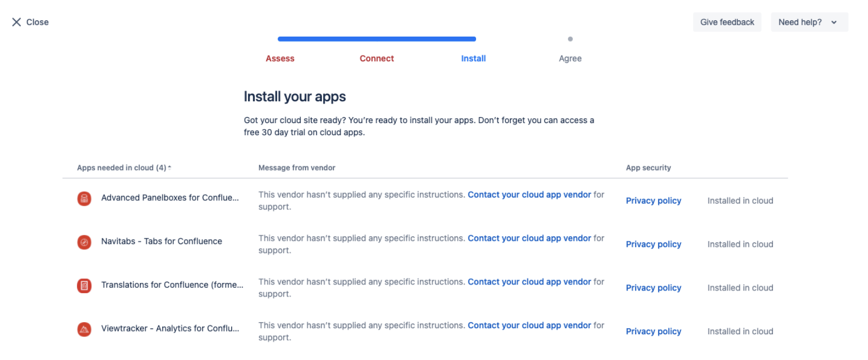This screenshot has height=360, width=868.
Task: Open Privacy policy for Navitabs
Action: 653,245
